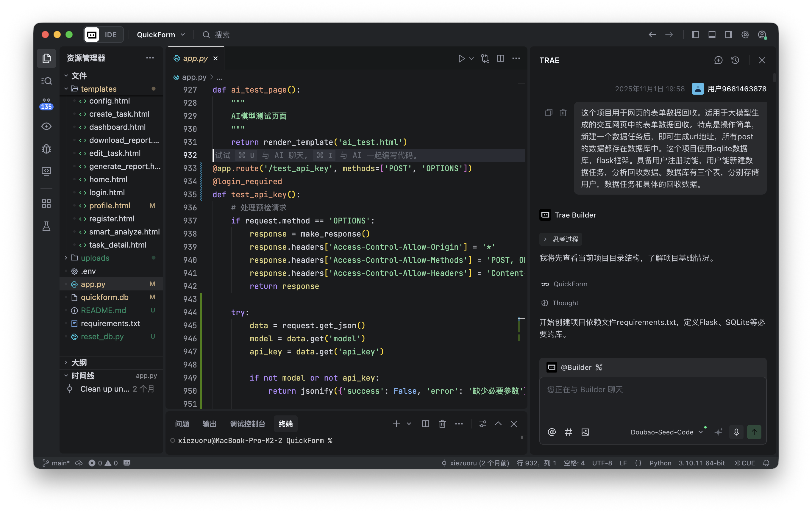The height and width of the screenshot is (513, 812).
Task: Switch to the 输出 output tab
Action: point(209,424)
